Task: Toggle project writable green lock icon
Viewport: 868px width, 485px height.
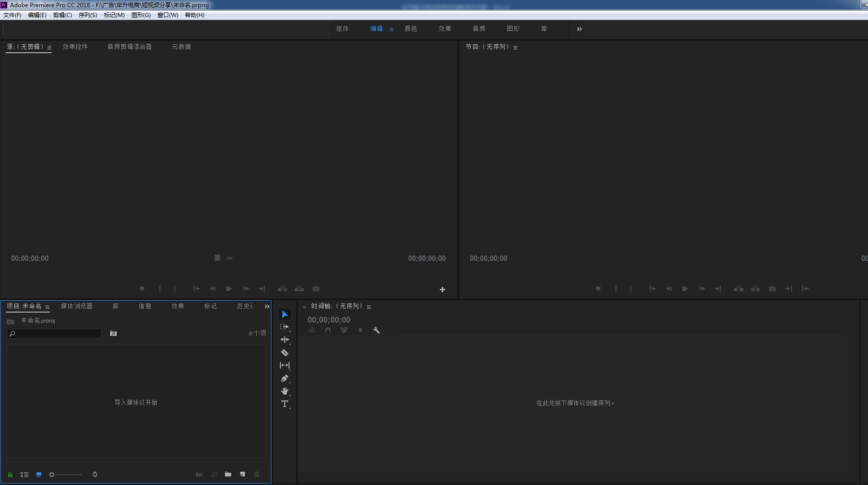Action: pyautogui.click(x=10, y=475)
